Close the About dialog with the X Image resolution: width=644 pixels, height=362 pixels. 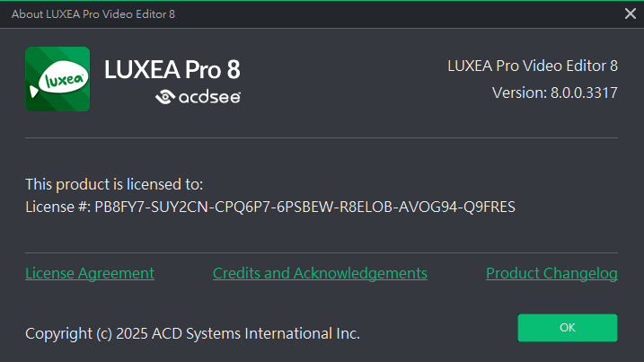tap(630, 14)
